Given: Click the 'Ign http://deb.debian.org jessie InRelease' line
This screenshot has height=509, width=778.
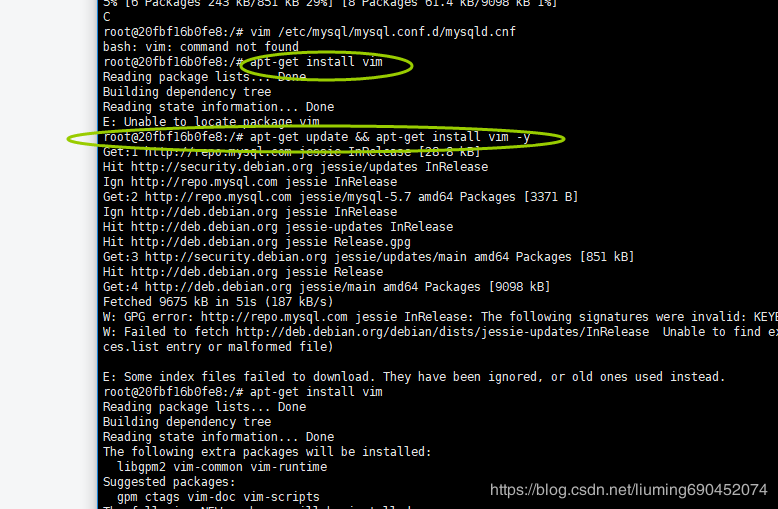Looking at the screenshot, I should 250,212.
